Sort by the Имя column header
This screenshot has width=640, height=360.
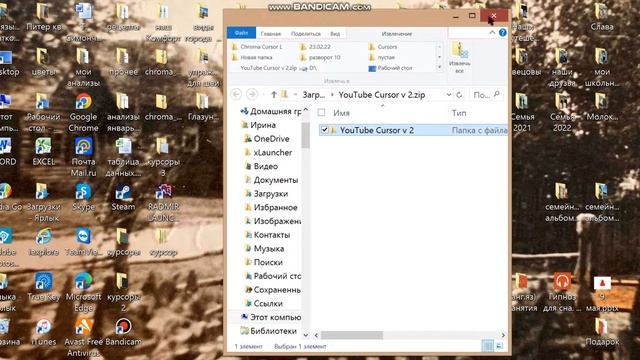tap(342, 113)
